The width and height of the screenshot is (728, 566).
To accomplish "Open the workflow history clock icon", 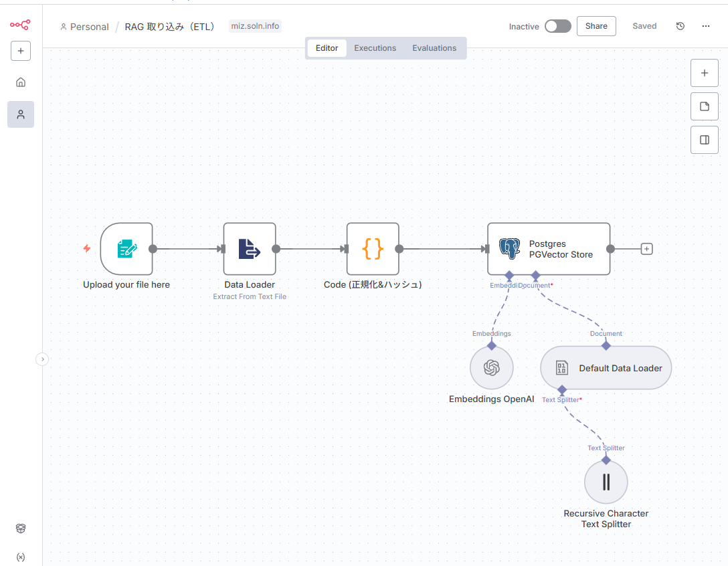I will [x=680, y=26].
